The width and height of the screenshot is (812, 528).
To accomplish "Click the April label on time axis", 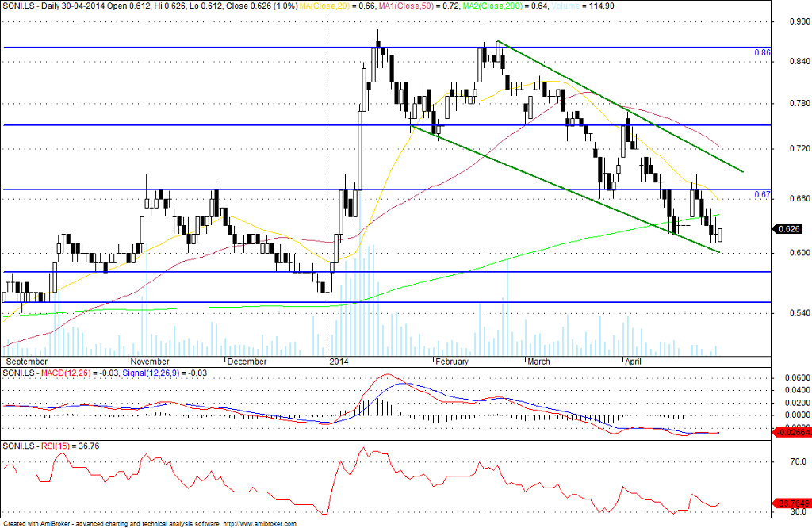I will click(x=633, y=362).
